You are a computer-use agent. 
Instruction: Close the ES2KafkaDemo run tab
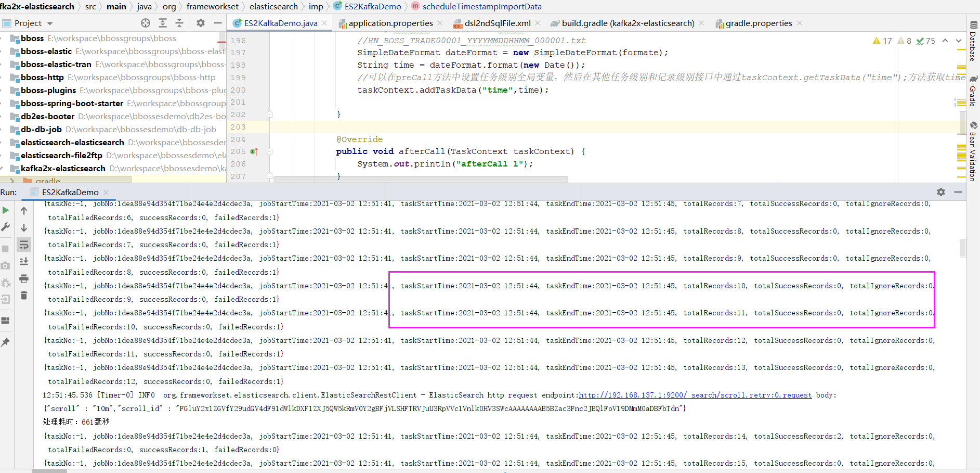click(106, 192)
